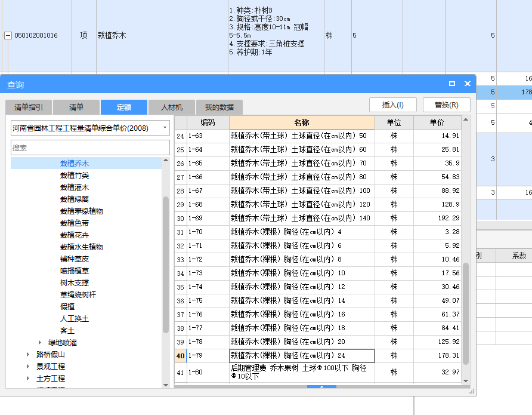The image size is (532, 415).
Task: Select quota 1-80 后期管理费 row
Action: tap(318, 372)
